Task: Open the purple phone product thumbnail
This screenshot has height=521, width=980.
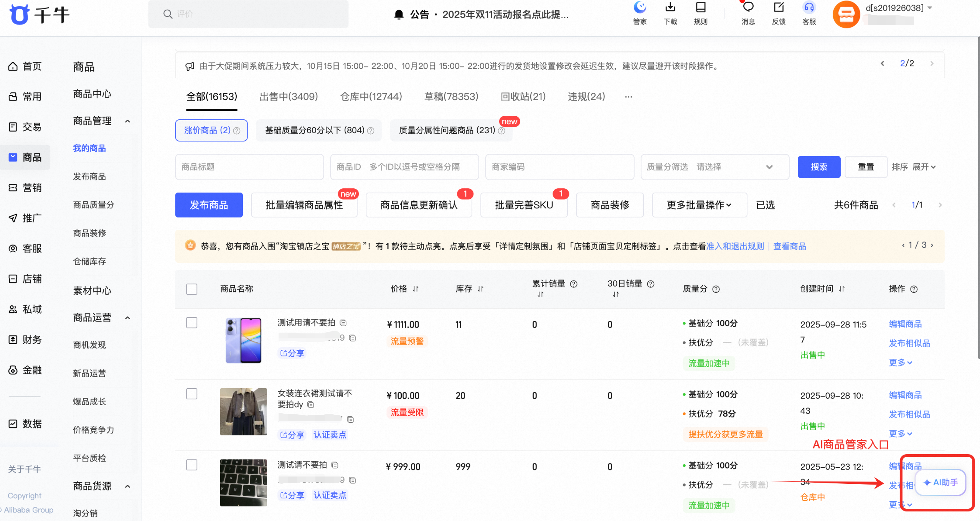Action: pyautogui.click(x=243, y=340)
